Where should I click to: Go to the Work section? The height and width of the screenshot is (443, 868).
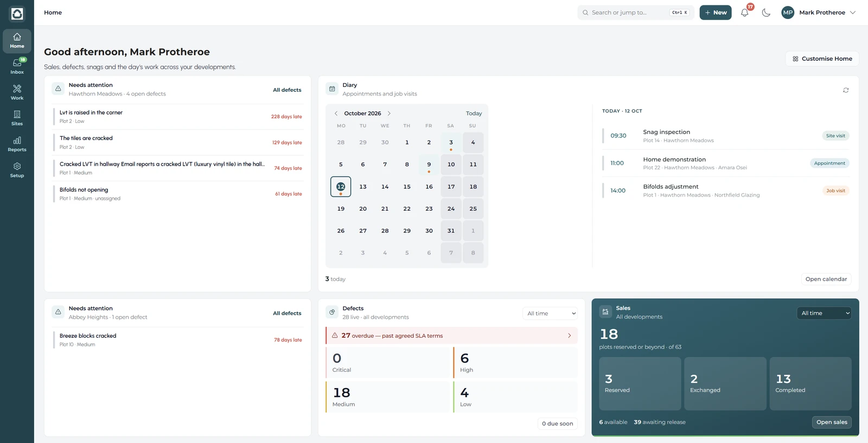tap(17, 92)
